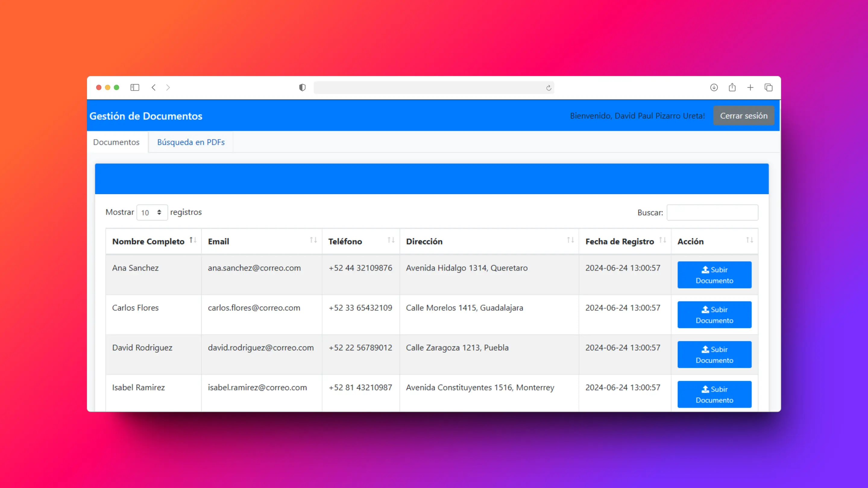This screenshot has height=488, width=868.
Task: Click Cerrar sesión to log out
Action: pos(743,115)
